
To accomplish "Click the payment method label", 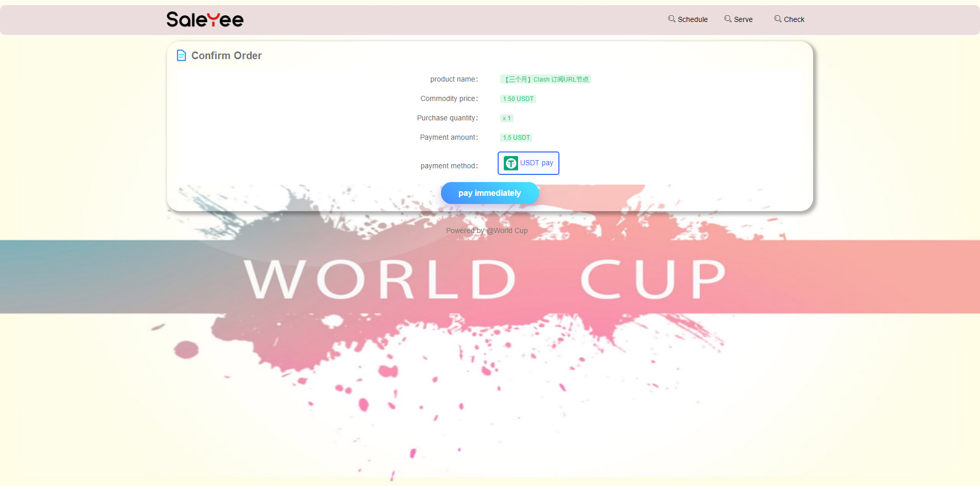I will (449, 166).
